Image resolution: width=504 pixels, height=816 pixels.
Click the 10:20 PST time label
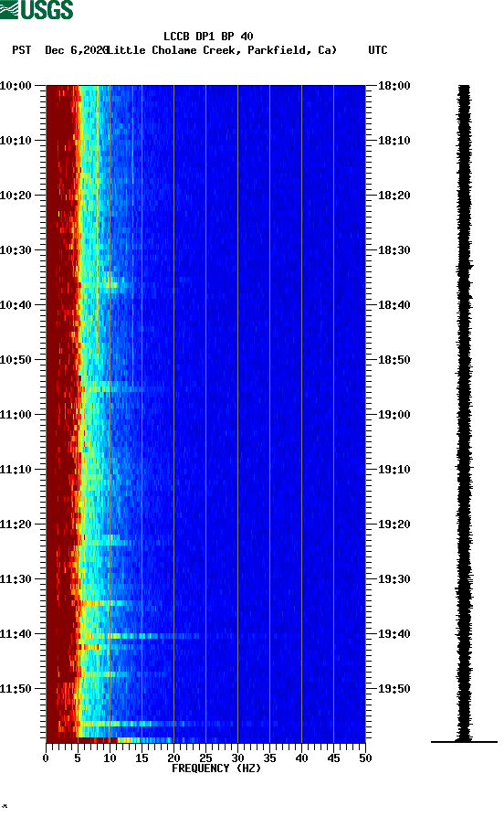(x=16, y=196)
